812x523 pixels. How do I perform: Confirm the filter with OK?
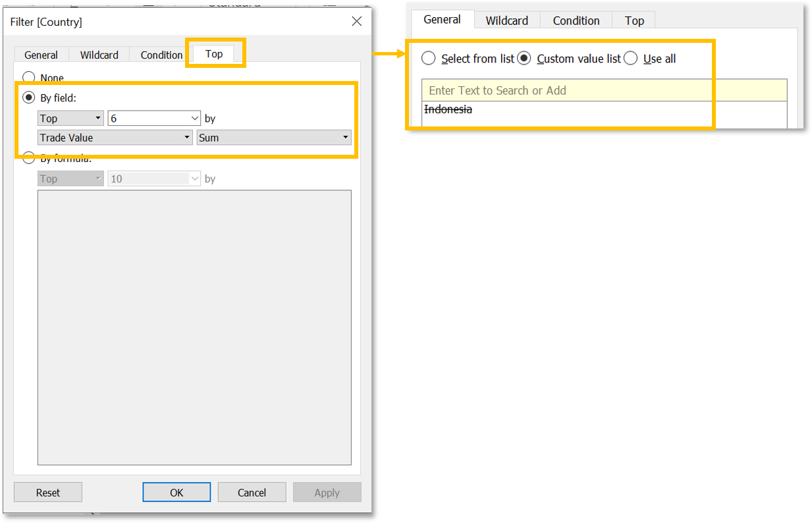point(176,493)
